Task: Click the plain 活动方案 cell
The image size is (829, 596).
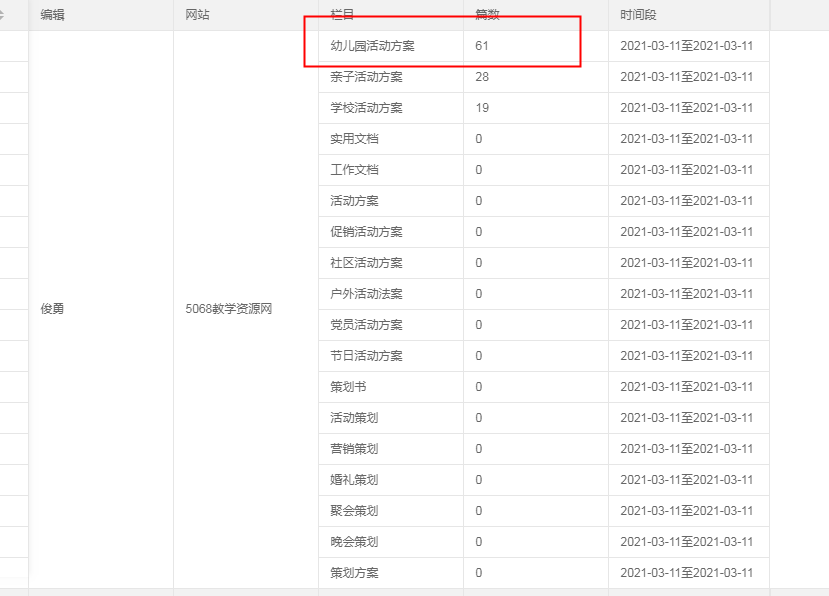Action: tap(354, 201)
